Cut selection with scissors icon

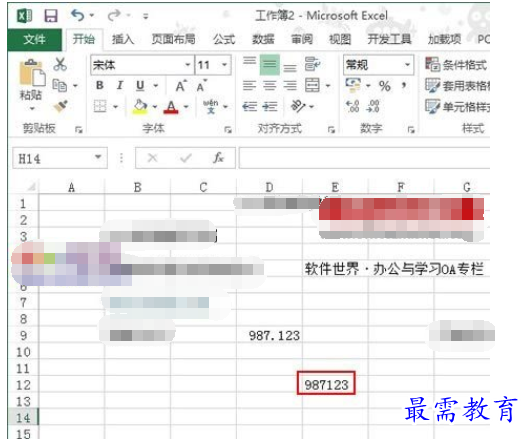pyautogui.click(x=60, y=64)
